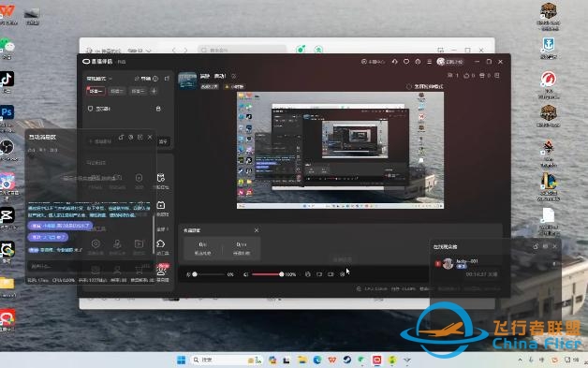Toggle the lock icon in the floating chat panel header
The width and height of the screenshot is (588, 368).
tap(121, 138)
